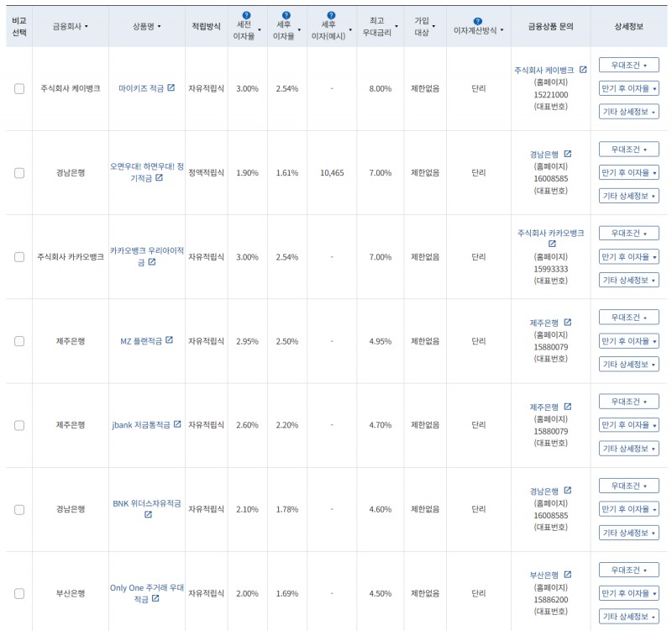Open help icon above 세후 이자(예시) header
This screenshot has width=672, height=631.
click(x=331, y=15)
